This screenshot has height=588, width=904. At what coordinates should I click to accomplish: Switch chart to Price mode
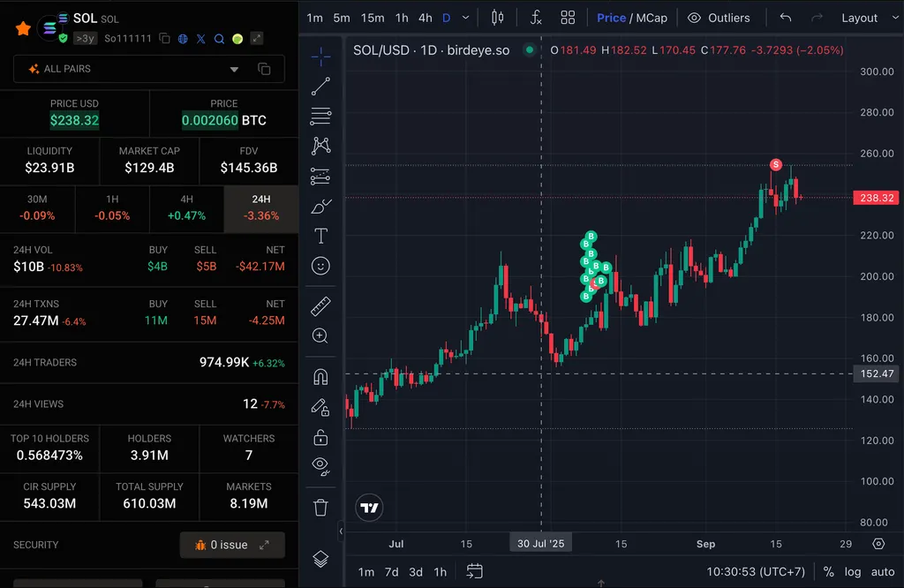click(611, 18)
